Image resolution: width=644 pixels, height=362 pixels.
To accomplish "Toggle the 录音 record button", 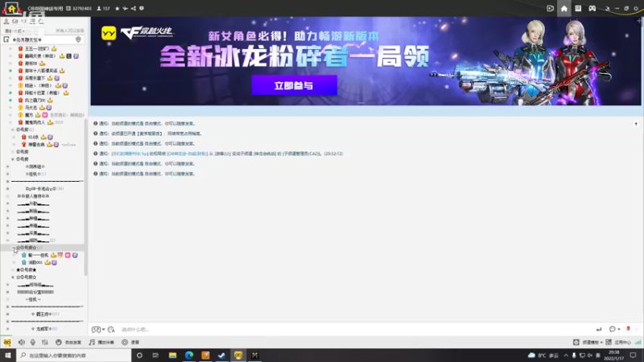I will click(x=130, y=343).
